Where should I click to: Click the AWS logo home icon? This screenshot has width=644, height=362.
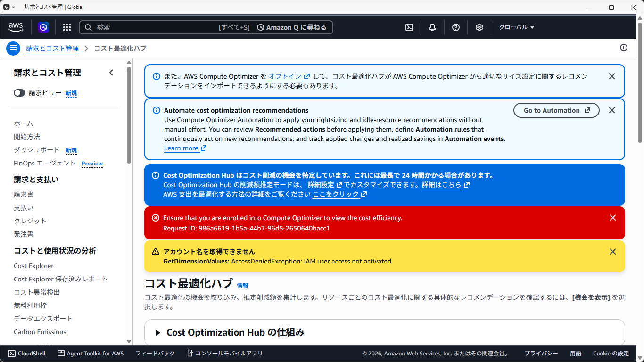coord(16,27)
